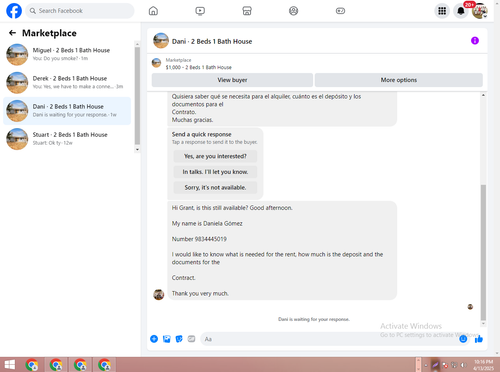The width and height of the screenshot is (500, 372).
Task: Open the emoji picker in message box
Action: pyautogui.click(x=463, y=339)
